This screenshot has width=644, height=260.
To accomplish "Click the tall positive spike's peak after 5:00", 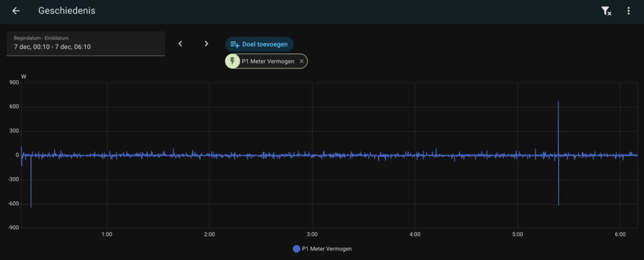I will [x=558, y=102].
